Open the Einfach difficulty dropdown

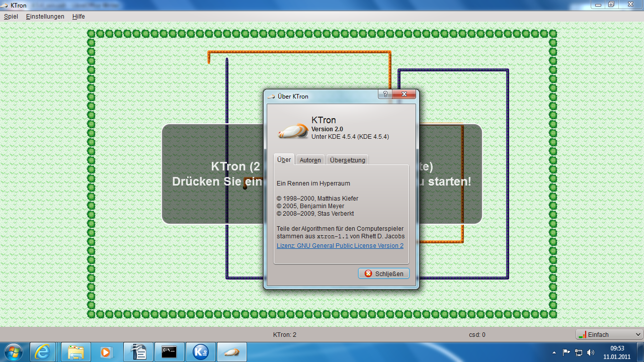pos(609,334)
